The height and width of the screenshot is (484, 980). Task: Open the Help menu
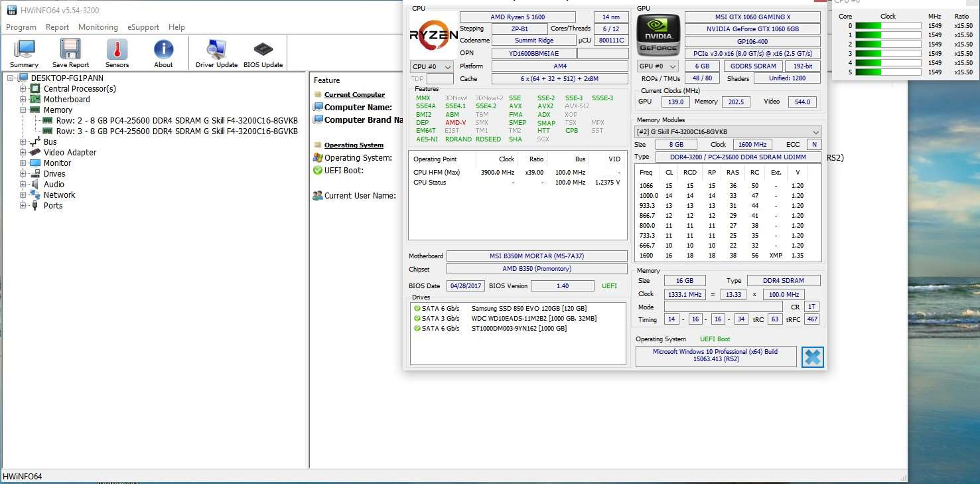click(x=176, y=27)
